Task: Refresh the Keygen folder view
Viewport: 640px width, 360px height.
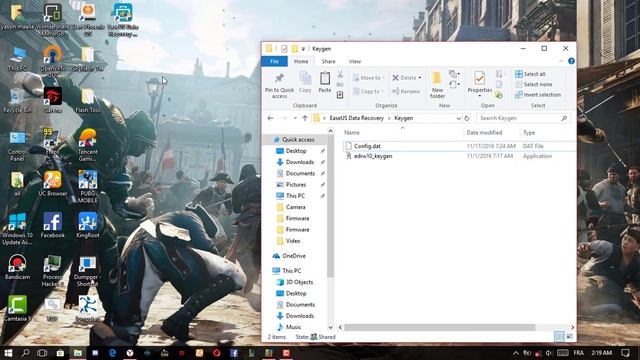Action: [x=467, y=118]
